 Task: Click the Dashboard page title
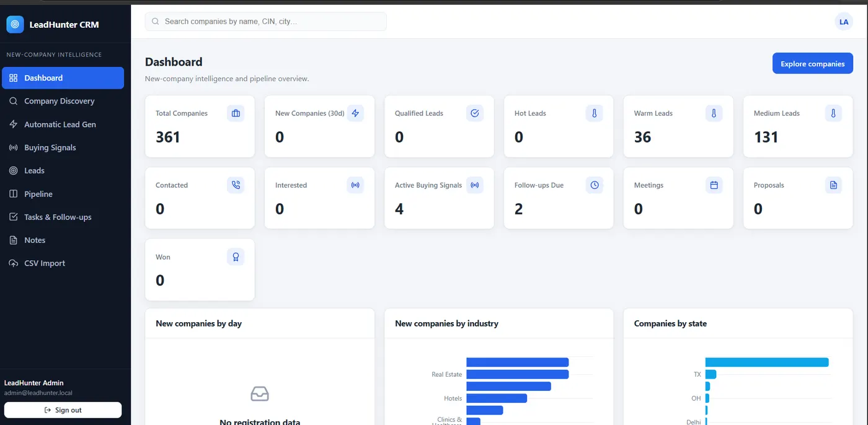174,62
